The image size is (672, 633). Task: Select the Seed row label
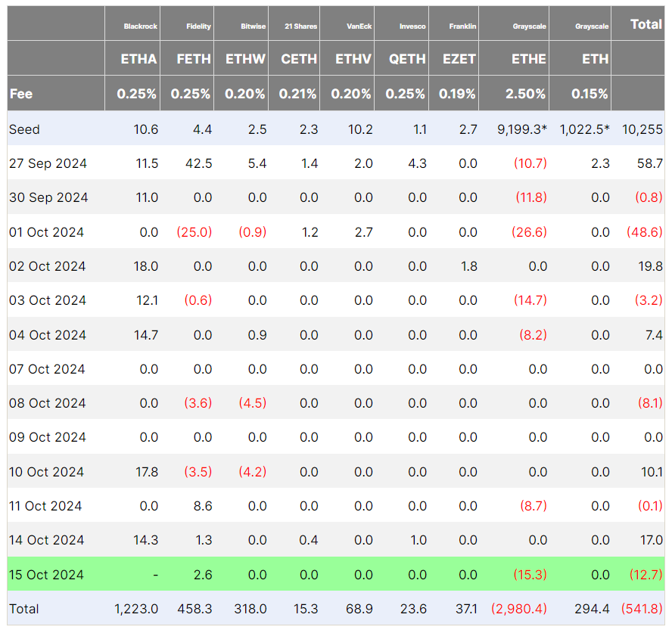[24, 129]
